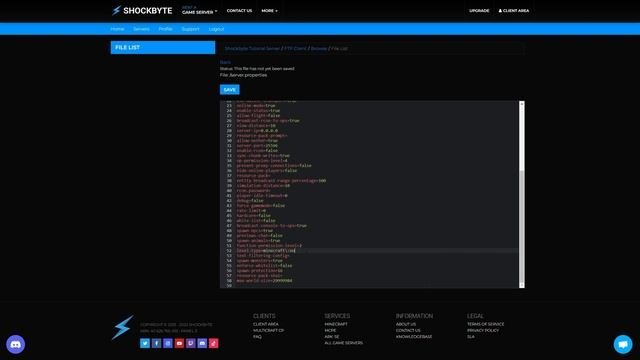Open Shockbyte's Facebook page from footer

tap(156, 343)
